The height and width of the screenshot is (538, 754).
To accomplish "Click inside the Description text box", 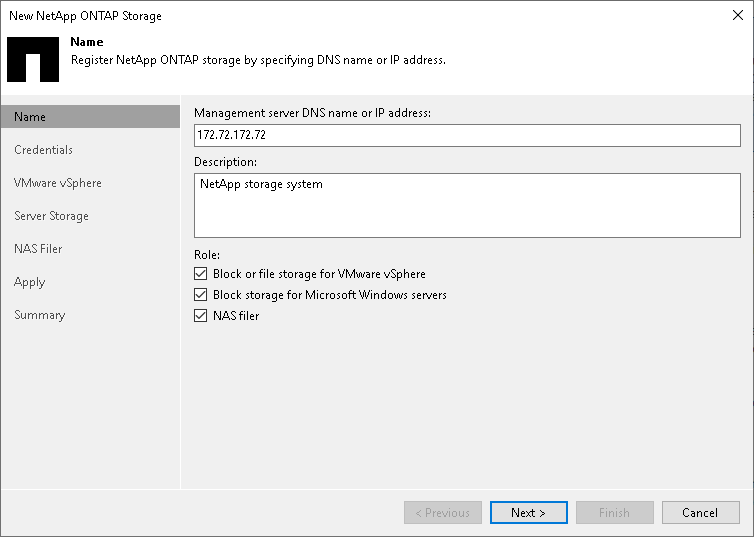I will click(x=467, y=205).
